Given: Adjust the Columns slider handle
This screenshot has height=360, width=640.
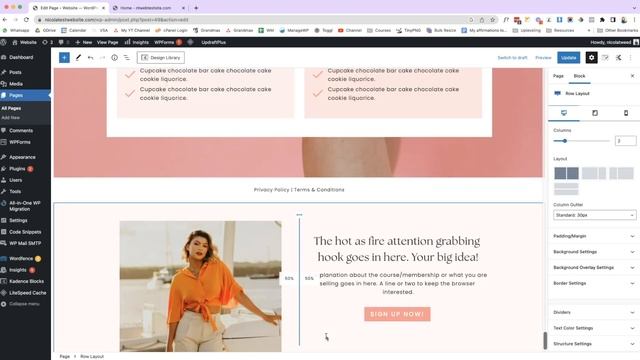Looking at the screenshot, I should pyautogui.click(x=565, y=141).
